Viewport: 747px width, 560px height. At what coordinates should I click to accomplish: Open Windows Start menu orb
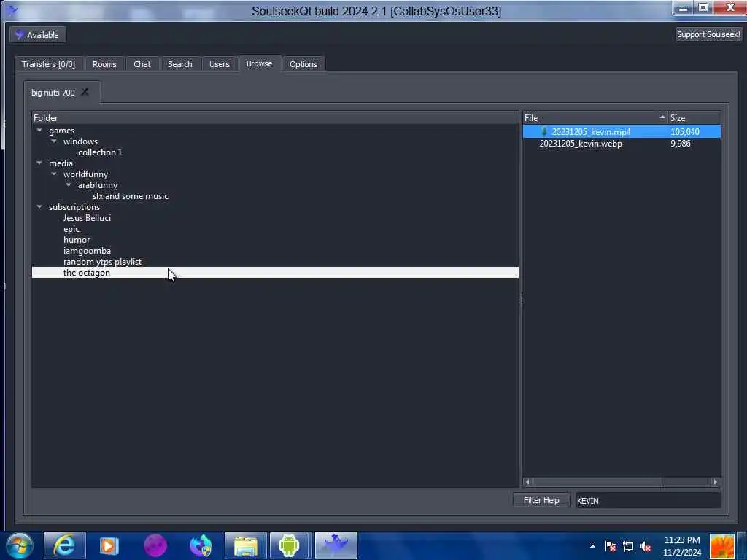click(x=19, y=545)
